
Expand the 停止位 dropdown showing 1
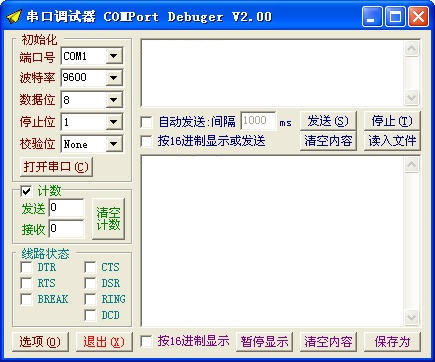click(114, 122)
